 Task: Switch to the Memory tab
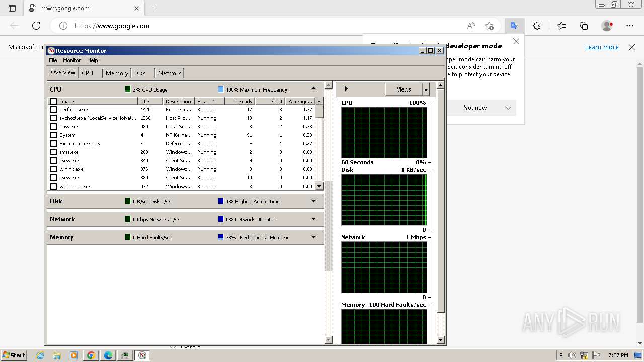pyautogui.click(x=117, y=73)
